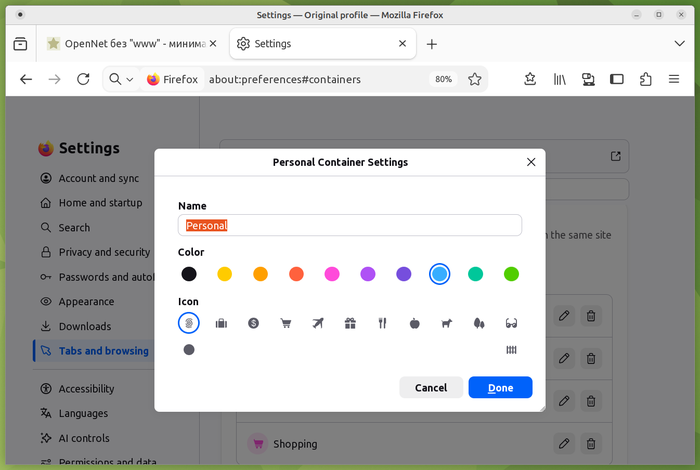Expand the list all tabs chevron
The width and height of the screenshot is (700, 470).
(679, 44)
